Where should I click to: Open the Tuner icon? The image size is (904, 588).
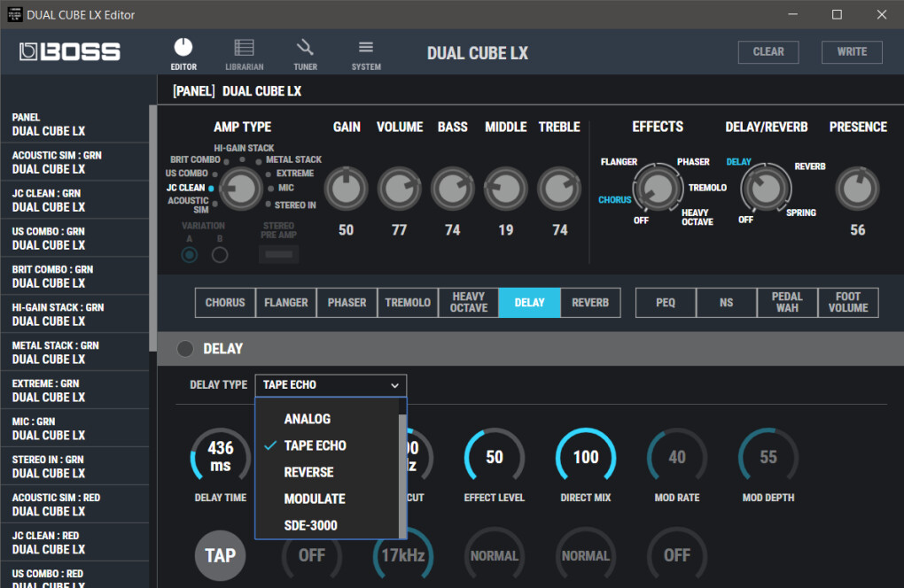point(305,54)
